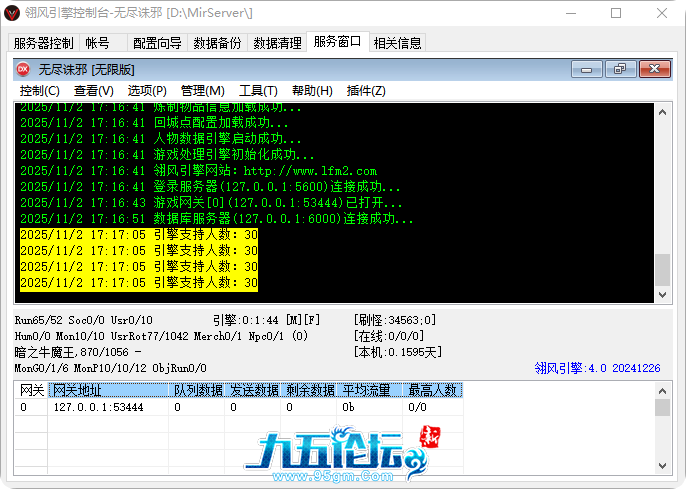Click the gateway list scrollbar thumb
This screenshot has width=686, height=489.
[662, 407]
